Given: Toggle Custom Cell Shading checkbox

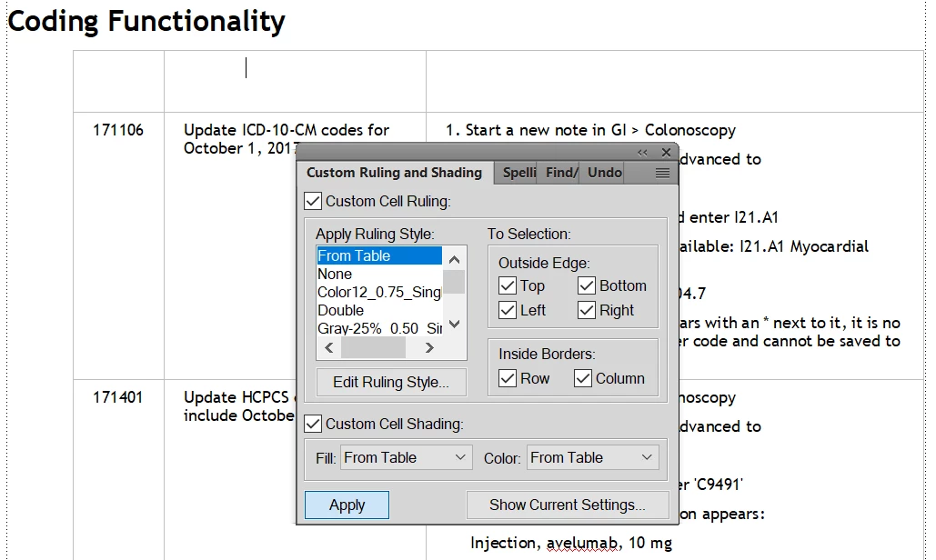Looking at the screenshot, I should tap(313, 424).
